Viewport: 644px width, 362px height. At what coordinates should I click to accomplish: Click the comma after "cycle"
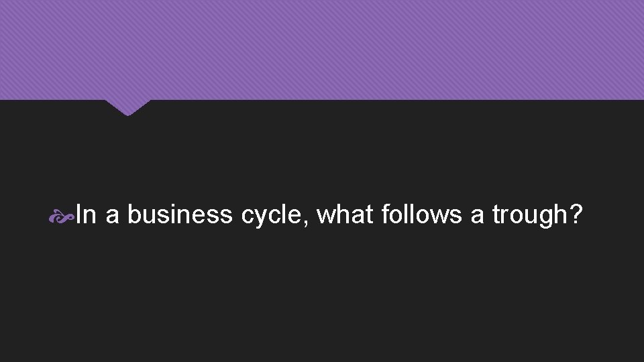point(309,223)
